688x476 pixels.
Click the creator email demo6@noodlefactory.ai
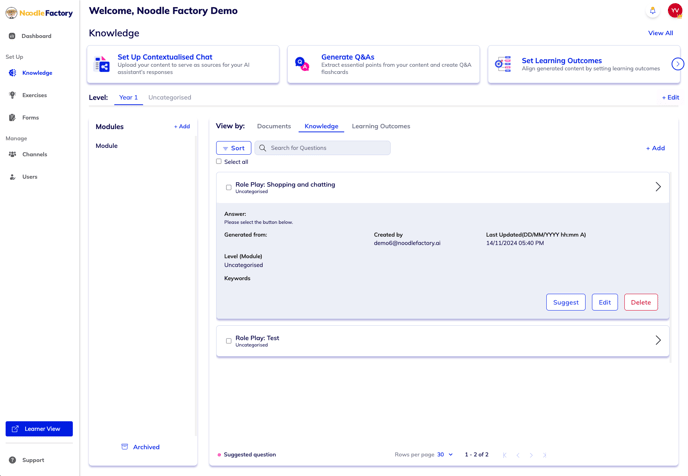[407, 243]
